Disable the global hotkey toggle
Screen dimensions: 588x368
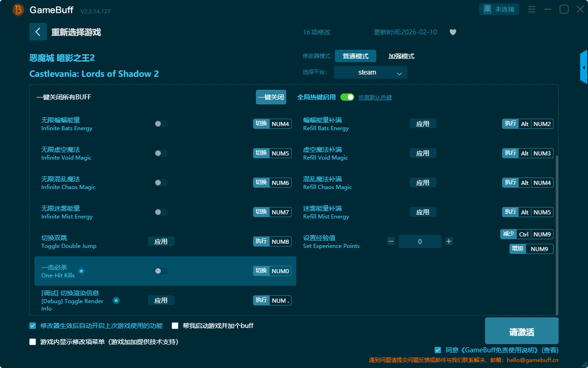click(347, 97)
